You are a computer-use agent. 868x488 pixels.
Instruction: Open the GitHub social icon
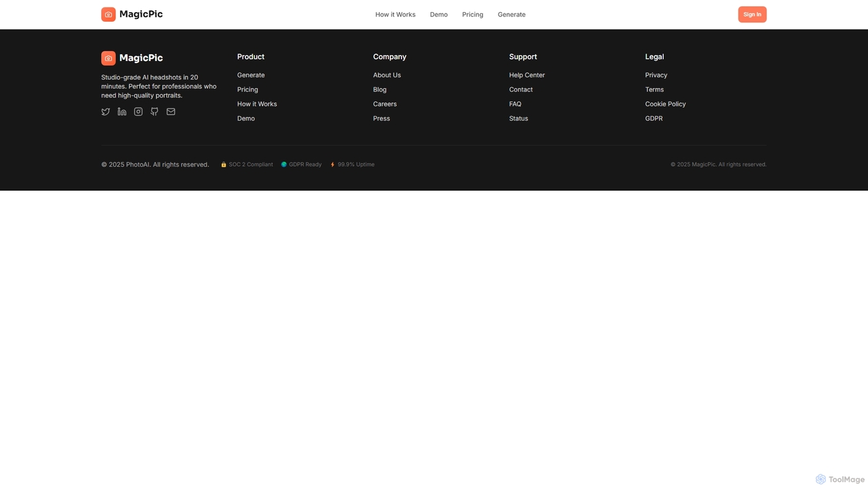tap(155, 112)
